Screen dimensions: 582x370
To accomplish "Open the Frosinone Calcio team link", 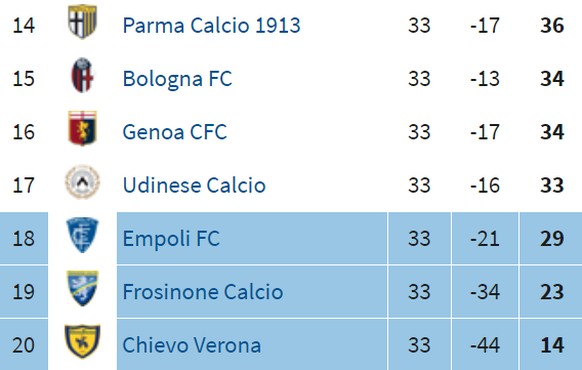I will (203, 292).
